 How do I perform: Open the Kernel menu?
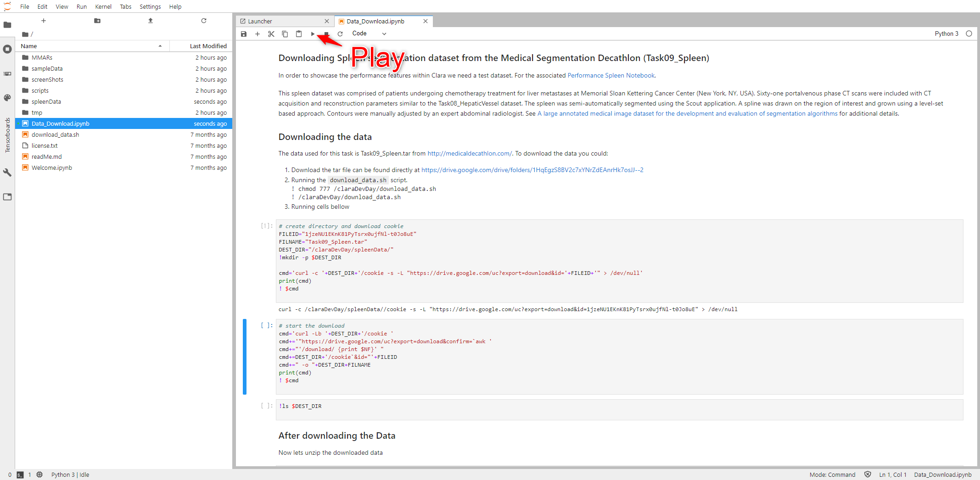point(103,6)
